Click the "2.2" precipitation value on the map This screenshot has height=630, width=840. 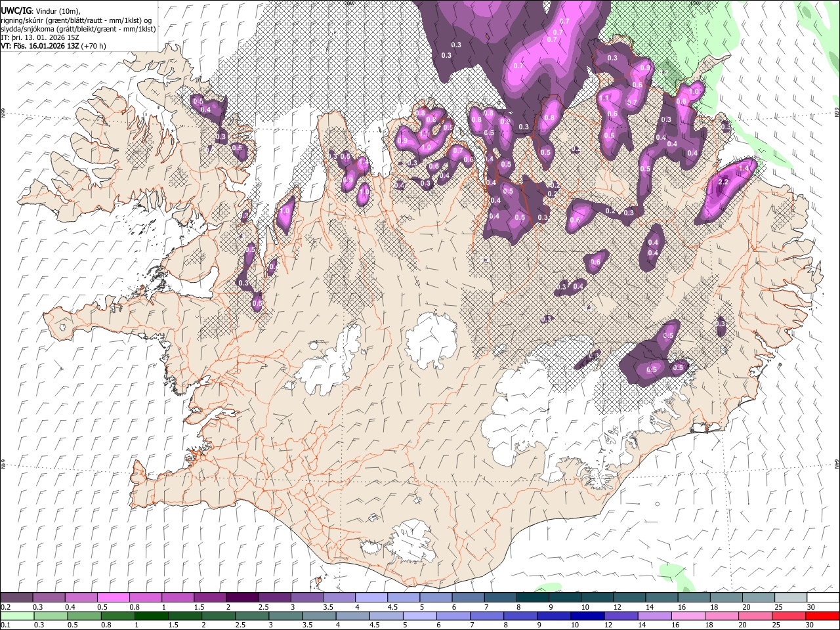(724, 182)
